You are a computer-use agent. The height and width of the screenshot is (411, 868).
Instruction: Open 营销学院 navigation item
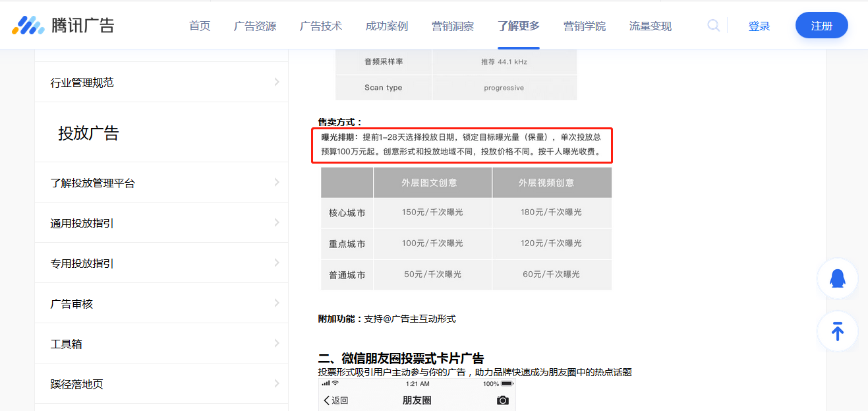coord(585,26)
